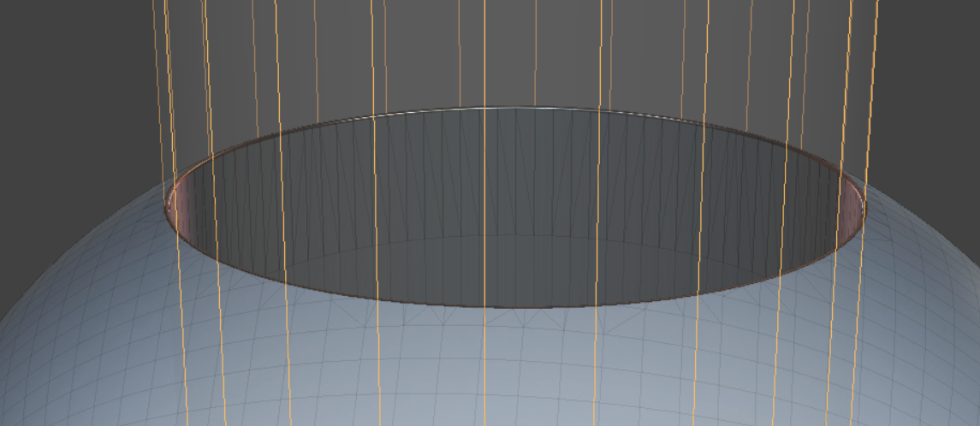Select sphere face at bottom center of viewport
This screenshot has width=980, height=426.
point(514,402)
